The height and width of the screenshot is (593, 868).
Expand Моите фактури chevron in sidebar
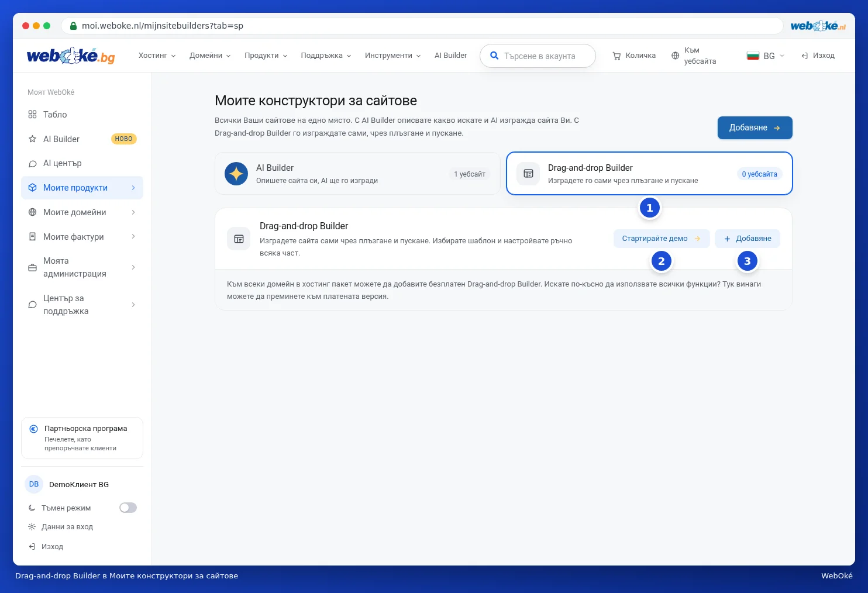(133, 237)
